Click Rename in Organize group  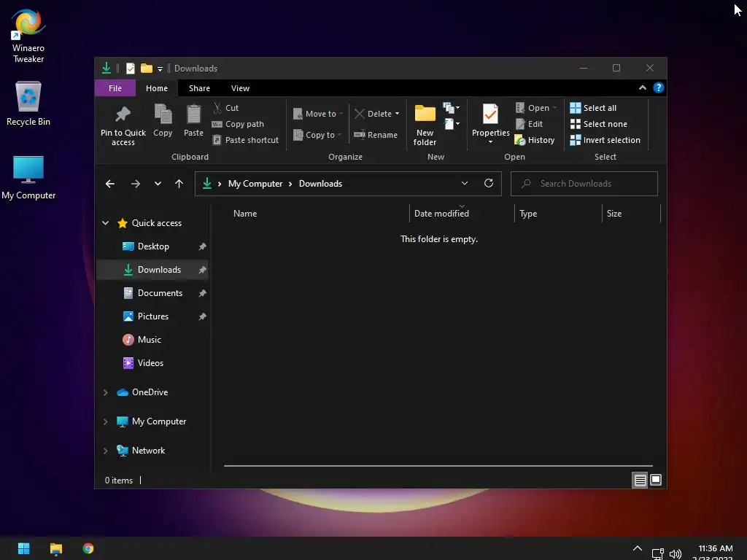[376, 135]
